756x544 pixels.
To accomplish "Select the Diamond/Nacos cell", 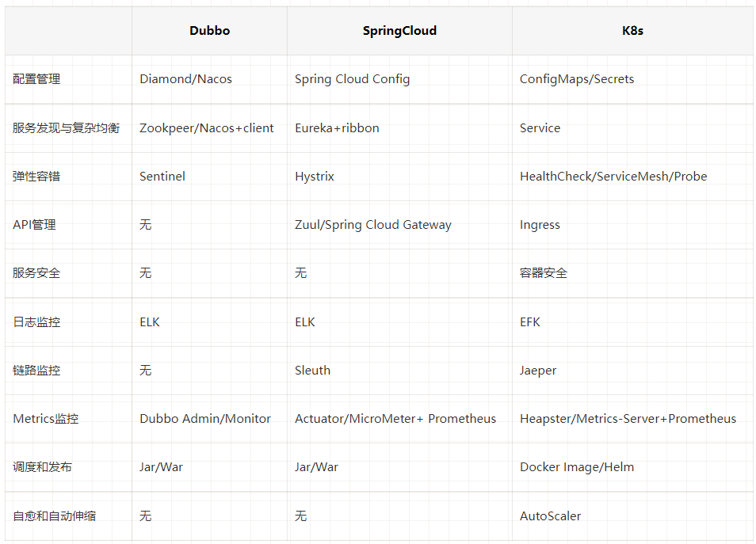I will coord(185,79).
